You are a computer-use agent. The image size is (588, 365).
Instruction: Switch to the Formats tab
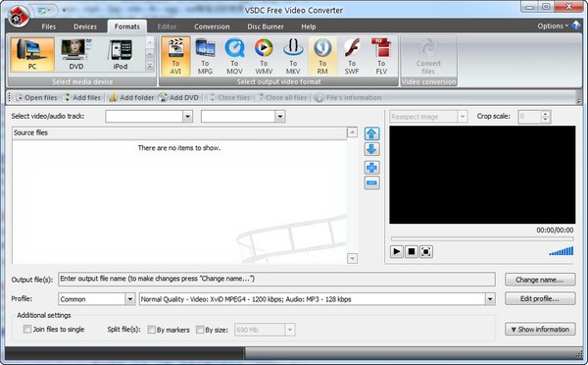point(127,26)
